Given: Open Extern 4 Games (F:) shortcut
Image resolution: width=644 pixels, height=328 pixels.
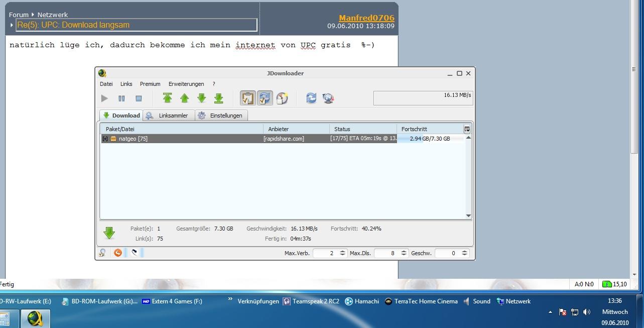Looking at the screenshot, I should [x=172, y=301].
